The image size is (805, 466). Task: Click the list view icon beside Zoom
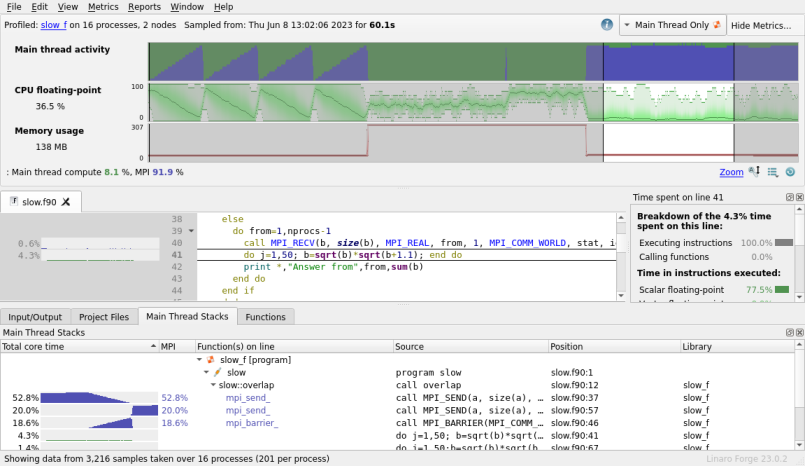click(773, 172)
